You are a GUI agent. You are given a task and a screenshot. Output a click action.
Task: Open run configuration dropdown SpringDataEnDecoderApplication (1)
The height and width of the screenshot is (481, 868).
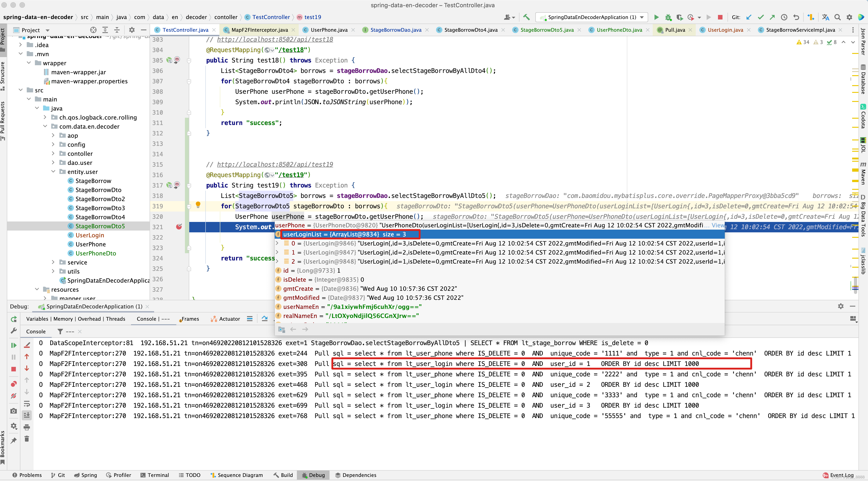pos(592,17)
